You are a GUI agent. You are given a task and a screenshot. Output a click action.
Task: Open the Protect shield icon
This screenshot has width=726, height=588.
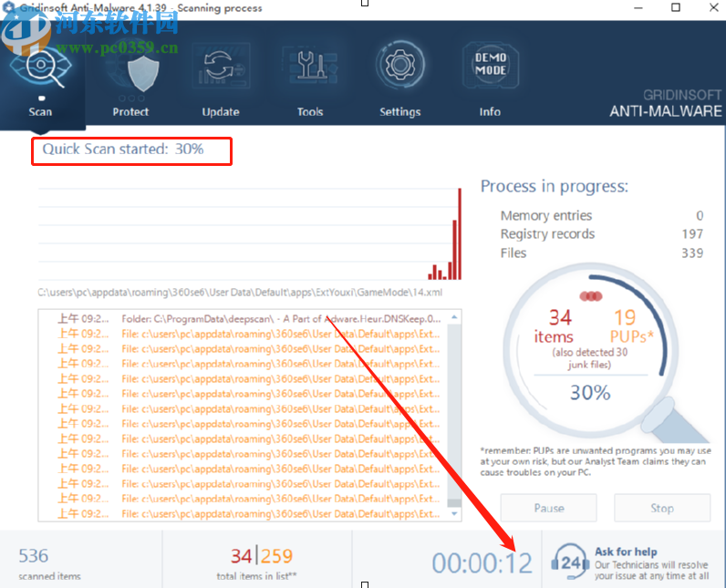coord(143,73)
